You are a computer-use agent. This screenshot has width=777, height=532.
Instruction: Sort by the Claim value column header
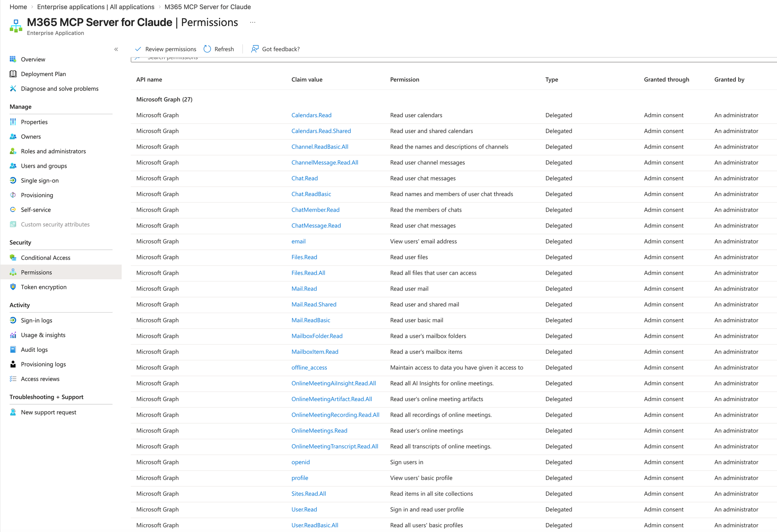(307, 80)
